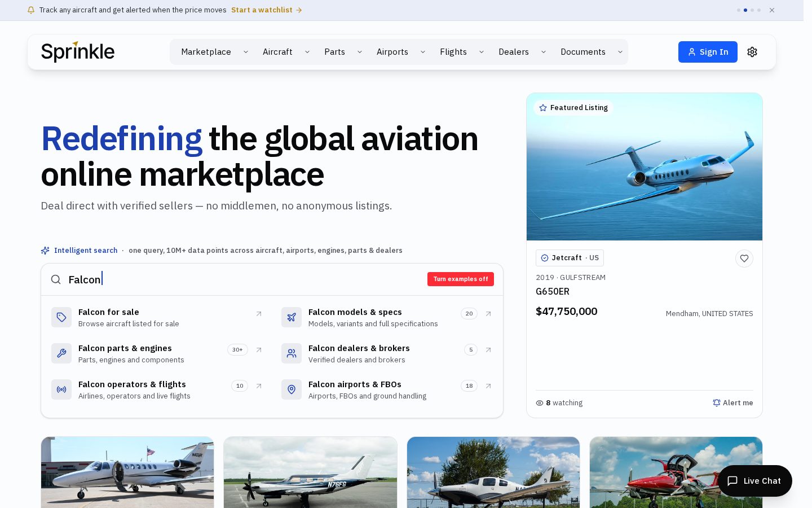Expand the Parts menu chevron
812x508 pixels.
point(360,52)
